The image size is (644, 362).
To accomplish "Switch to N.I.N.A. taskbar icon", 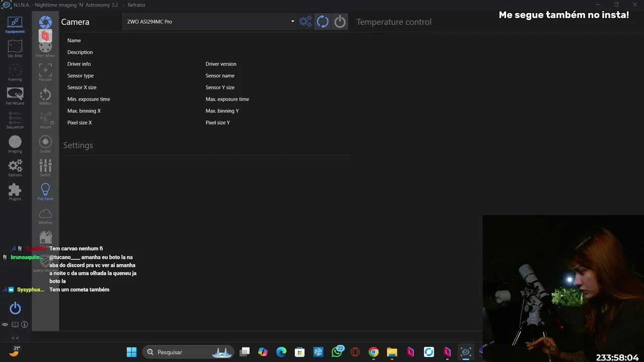I will pos(466,352).
